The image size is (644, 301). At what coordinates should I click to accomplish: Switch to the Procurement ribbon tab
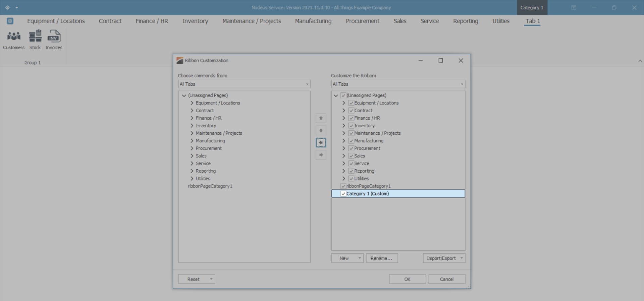click(363, 21)
